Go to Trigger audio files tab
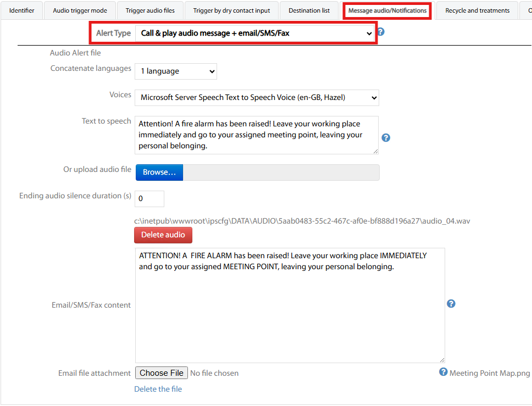532x406 pixels. click(150, 10)
